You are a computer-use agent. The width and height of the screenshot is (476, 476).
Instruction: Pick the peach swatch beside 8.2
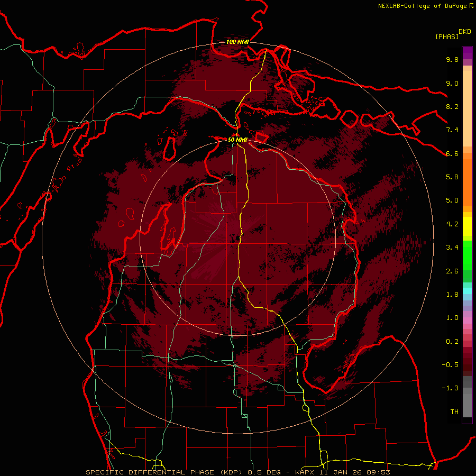coord(467,108)
